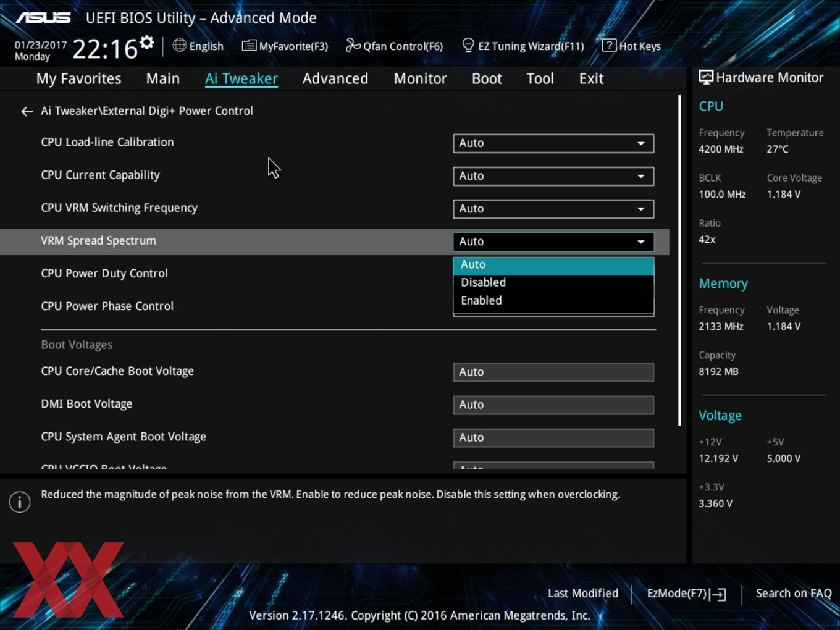Click CPU System Agent Boot Voltage label
This screenshot has height=630, width=840.
click(124, 437)
